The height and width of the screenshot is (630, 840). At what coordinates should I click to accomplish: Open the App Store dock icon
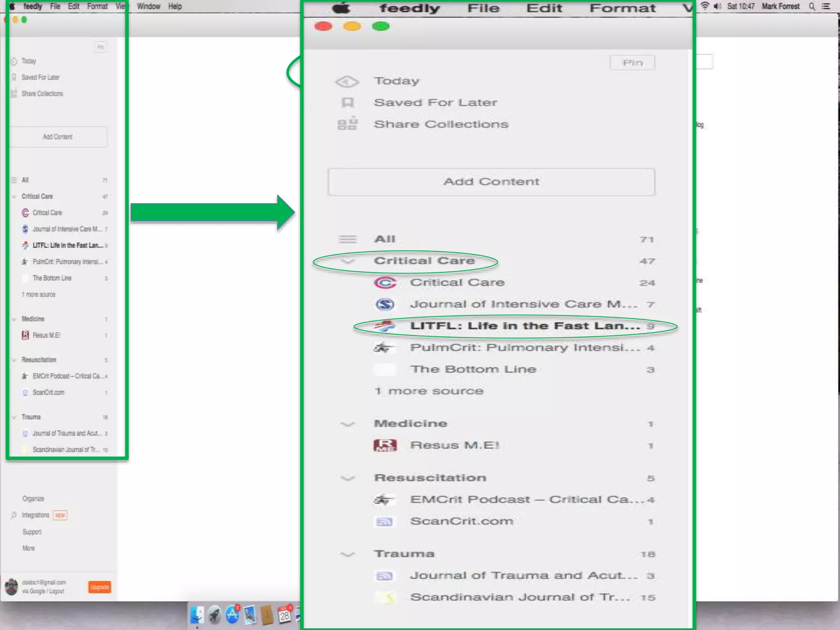click(232, 615)
